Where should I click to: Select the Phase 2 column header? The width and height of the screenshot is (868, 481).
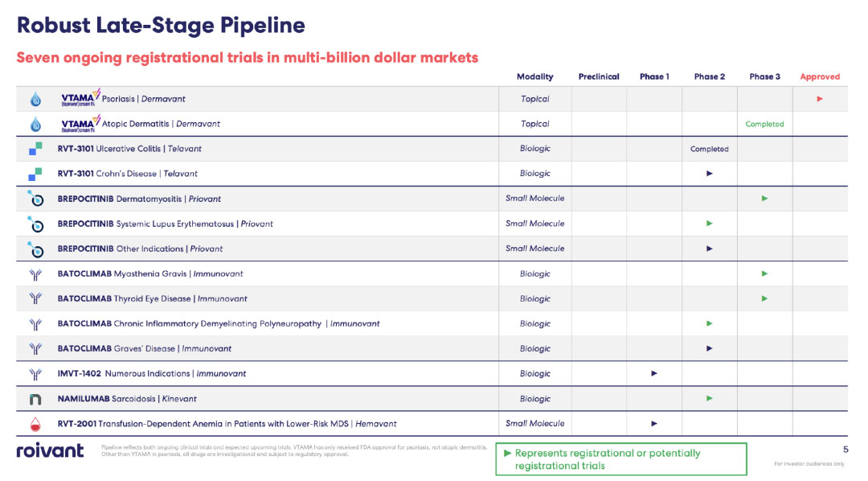pyautogui.click(x=709, y=77)
